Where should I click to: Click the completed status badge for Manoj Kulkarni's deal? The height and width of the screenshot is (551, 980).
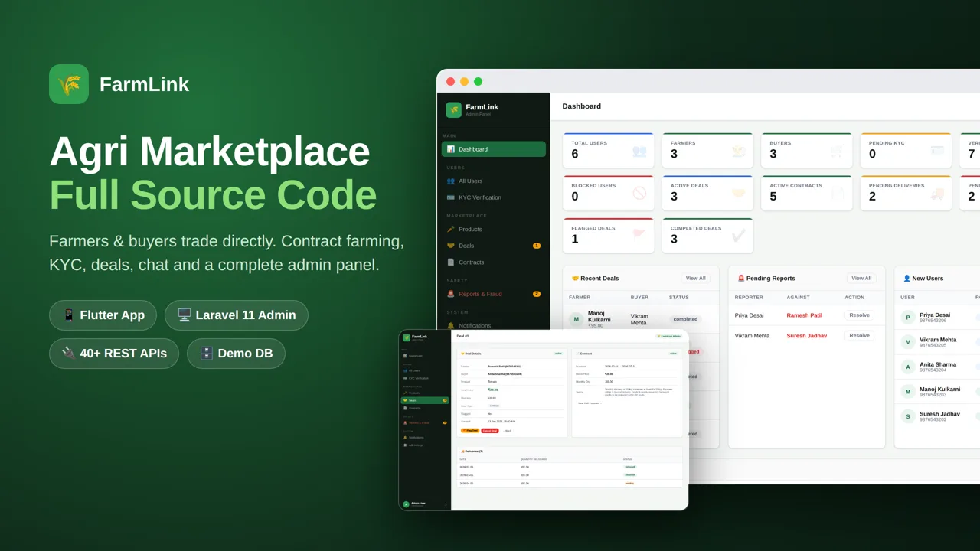(687, 319)
